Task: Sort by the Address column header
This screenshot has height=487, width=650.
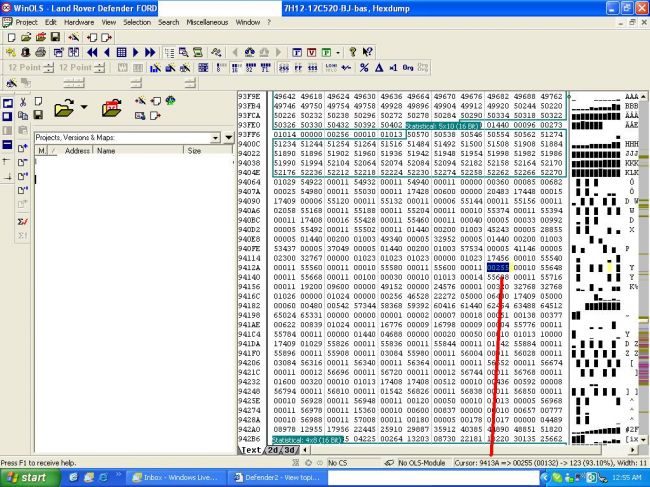Action: click(x=77, y=151)
